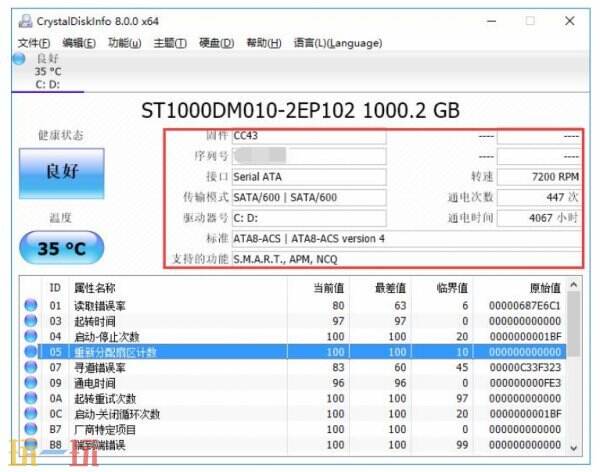This screenshot has height=472, width=600.
Task: Open the 语言(L)(Language) menu
Action: tap(338, 43)
